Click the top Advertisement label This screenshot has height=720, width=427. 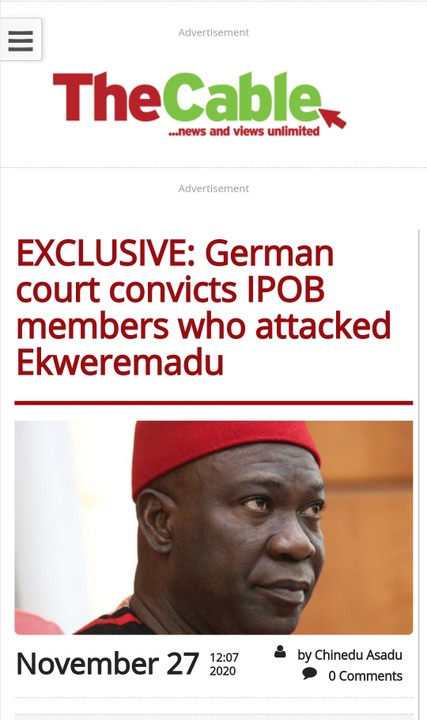[214, 33]
